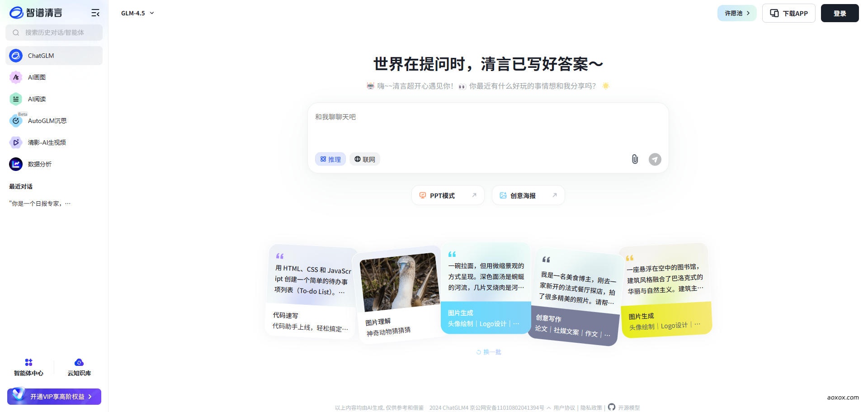The width and height of the screenshot is (868, 412).
Task: Open the 智能体中心 agent center
Action: click(x=28, y=366)
